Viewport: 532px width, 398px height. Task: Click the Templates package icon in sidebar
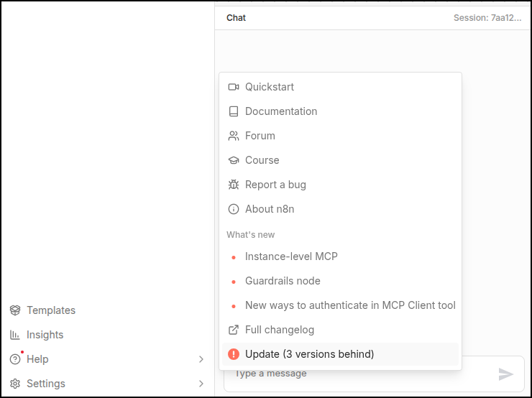14,310
